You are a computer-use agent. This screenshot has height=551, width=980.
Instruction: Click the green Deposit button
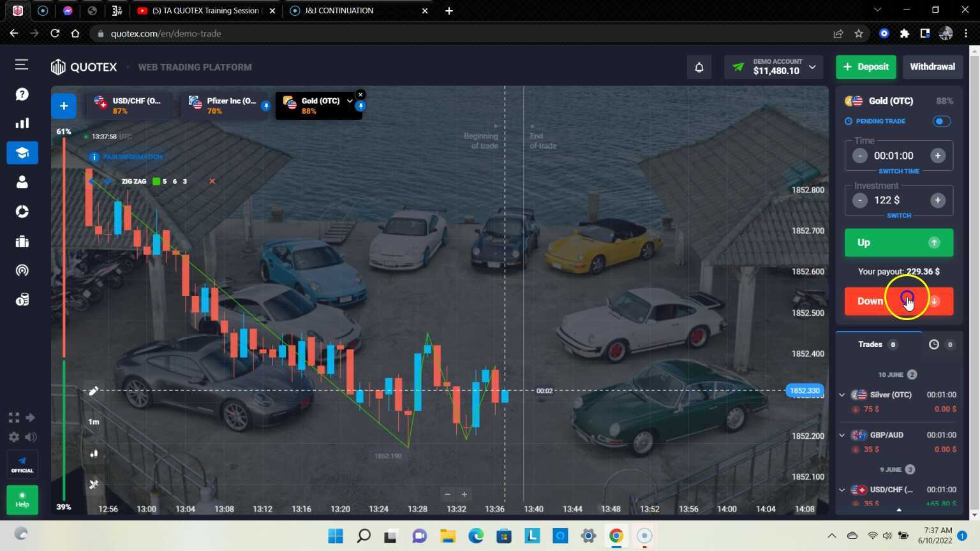click(x=866, y=67)
